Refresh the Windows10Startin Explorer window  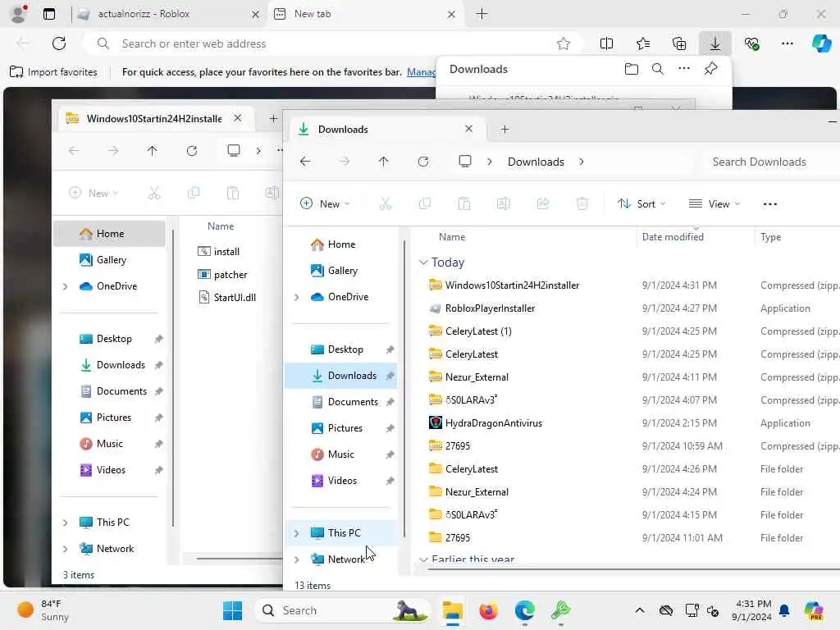click(x=192, y=151)
